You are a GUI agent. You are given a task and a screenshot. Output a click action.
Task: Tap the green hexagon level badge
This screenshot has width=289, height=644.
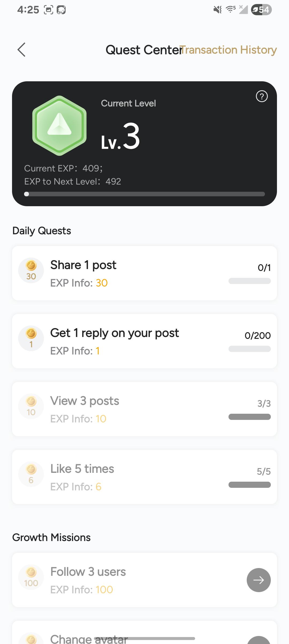point(59,125)
